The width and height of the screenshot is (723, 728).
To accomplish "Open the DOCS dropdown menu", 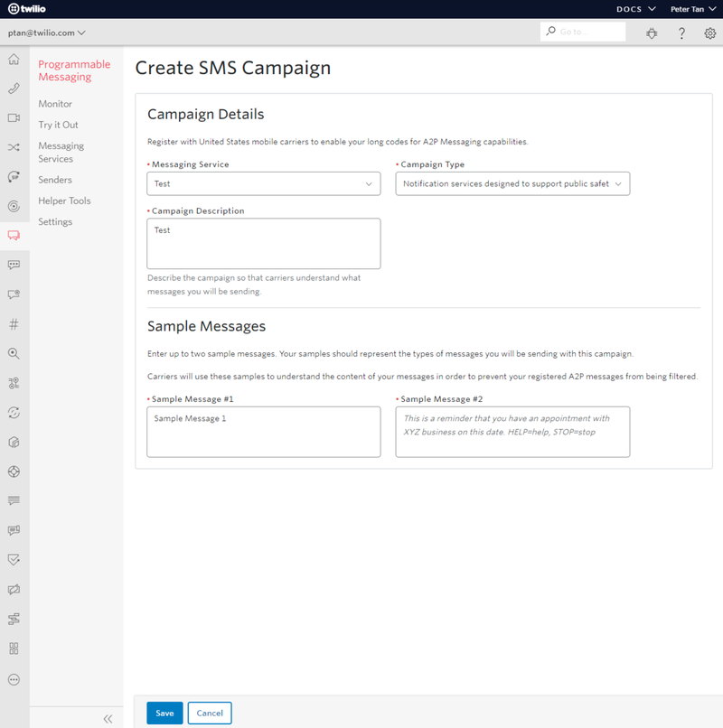I will coord(636,9).
